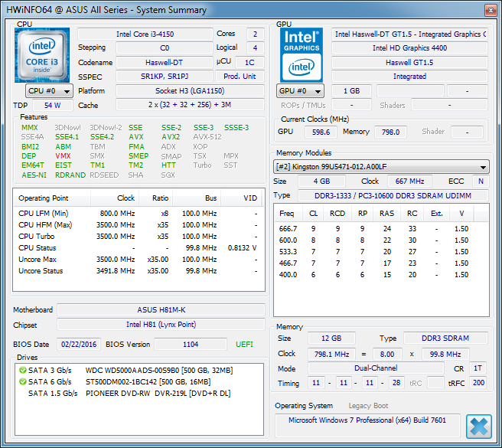Select the CPU HFM (Max) row
The height and width of the screenshot is (448, 502).
click(139, 225)
